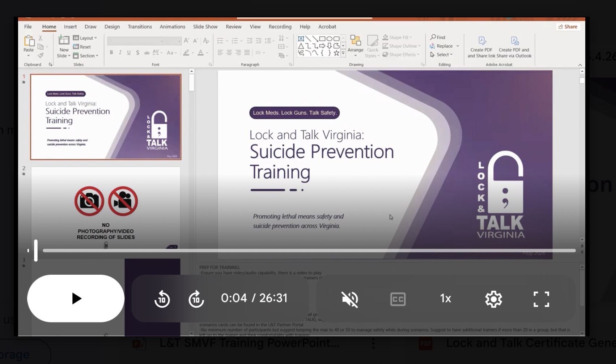This screenshot has width=616, height=364.
Task: Skip forward 10 seconds in the video
Action: click(x=196, y=299)
